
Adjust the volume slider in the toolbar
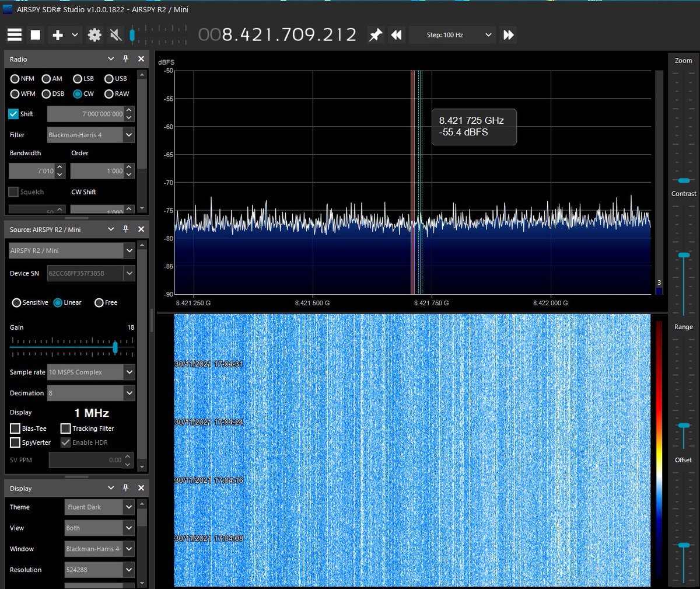tap(132, 35)
